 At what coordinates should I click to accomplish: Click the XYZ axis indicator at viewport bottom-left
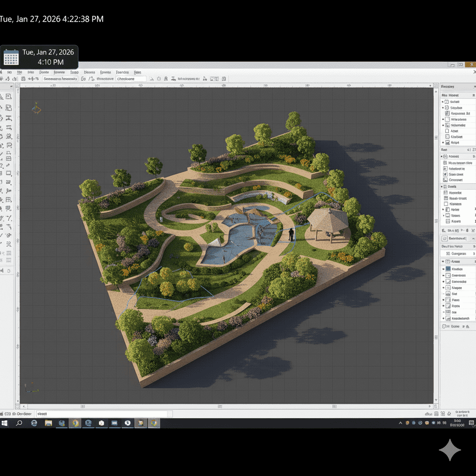coord(31,386)
